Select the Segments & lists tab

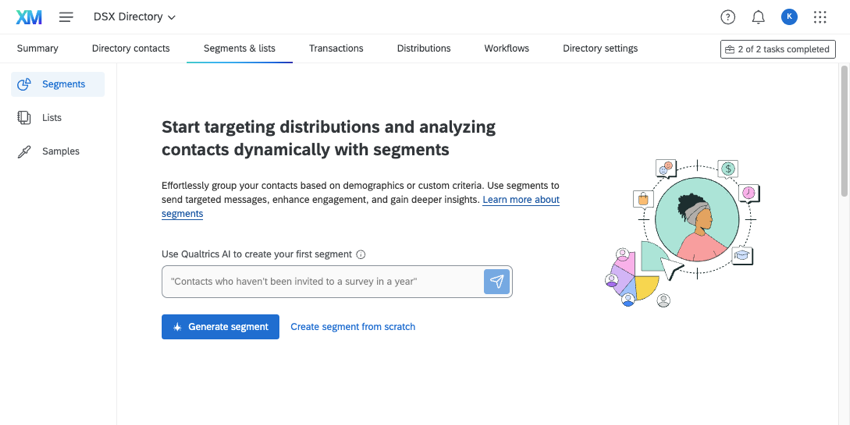coord(240,48)
